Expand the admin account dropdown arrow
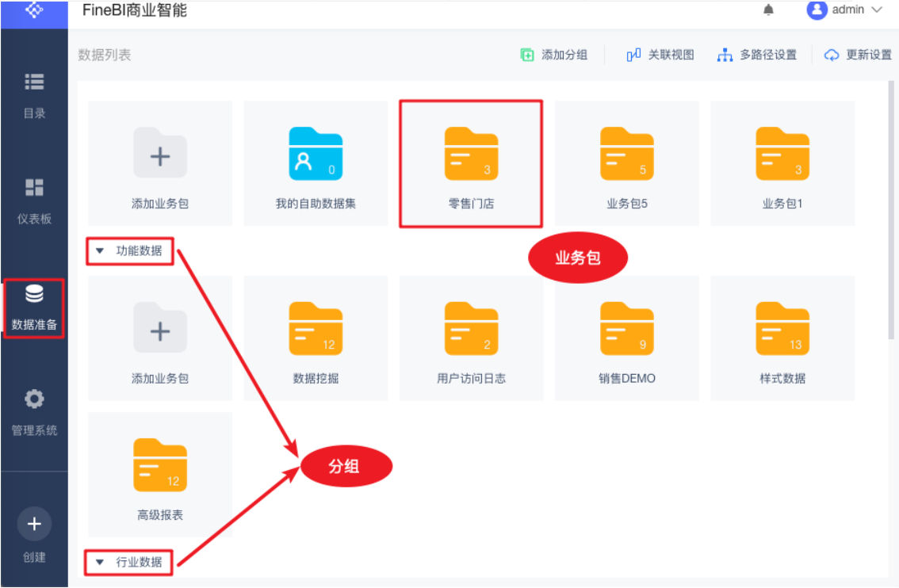 point(877,10)
